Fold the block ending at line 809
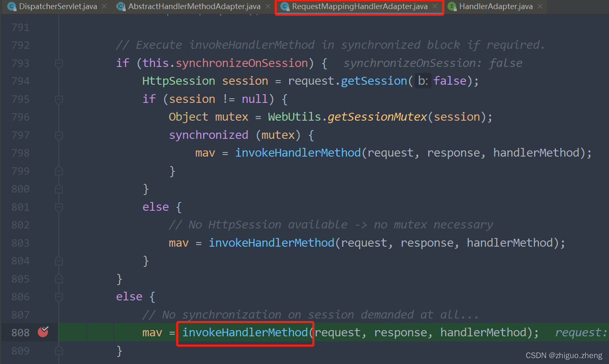The image size is (609, 364). [59, 351]
